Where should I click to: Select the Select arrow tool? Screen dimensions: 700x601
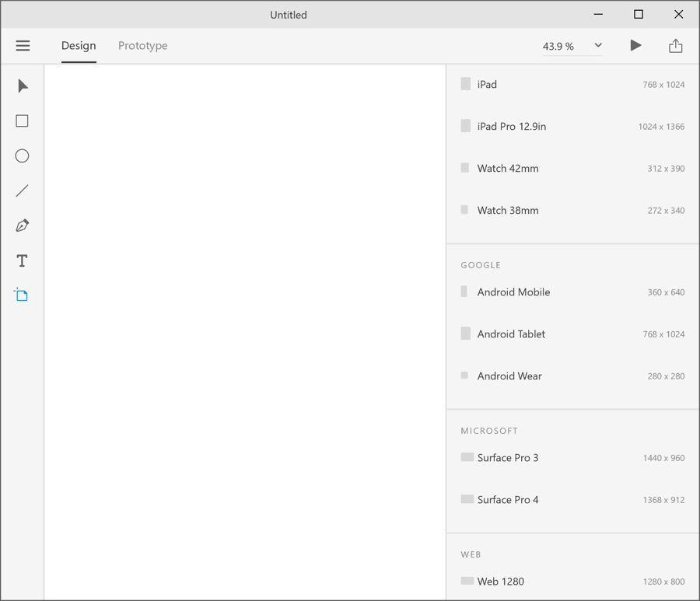coord(23,86)
